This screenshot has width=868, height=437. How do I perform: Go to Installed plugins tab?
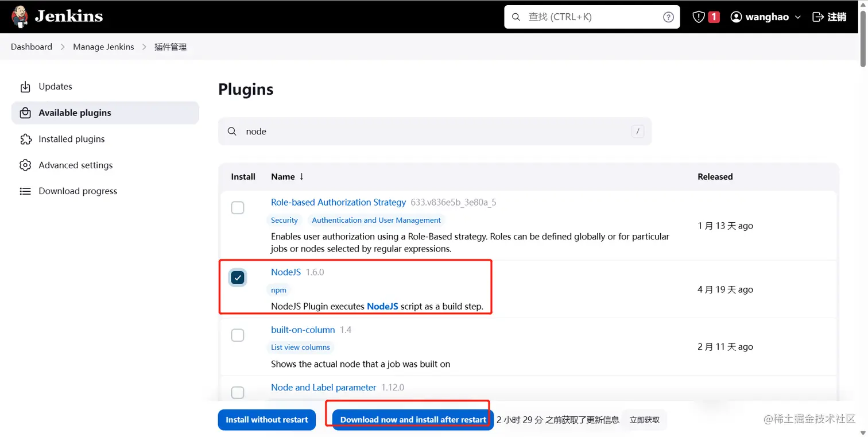(x=105, y=139)
